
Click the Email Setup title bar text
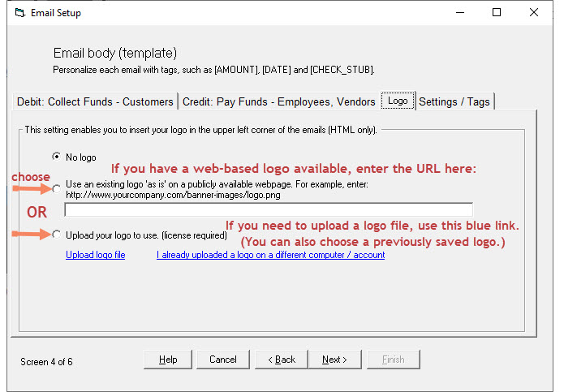(x=56, y=13)
